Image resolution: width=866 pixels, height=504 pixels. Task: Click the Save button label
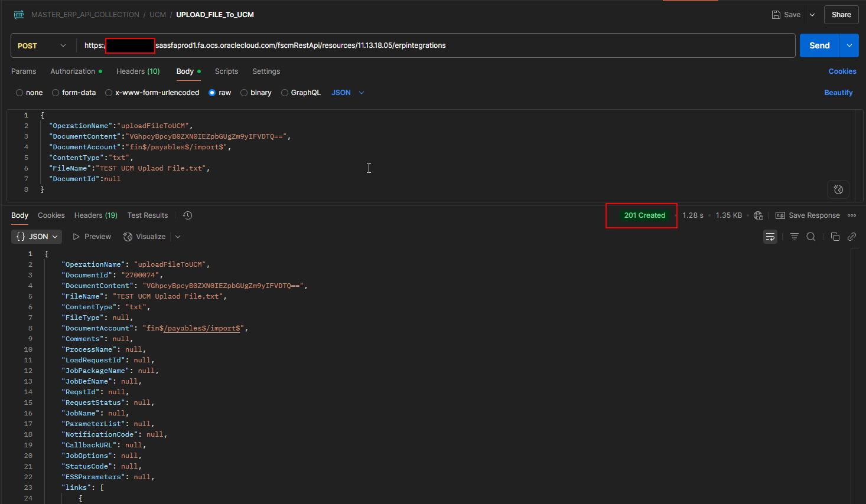point(792,15)
